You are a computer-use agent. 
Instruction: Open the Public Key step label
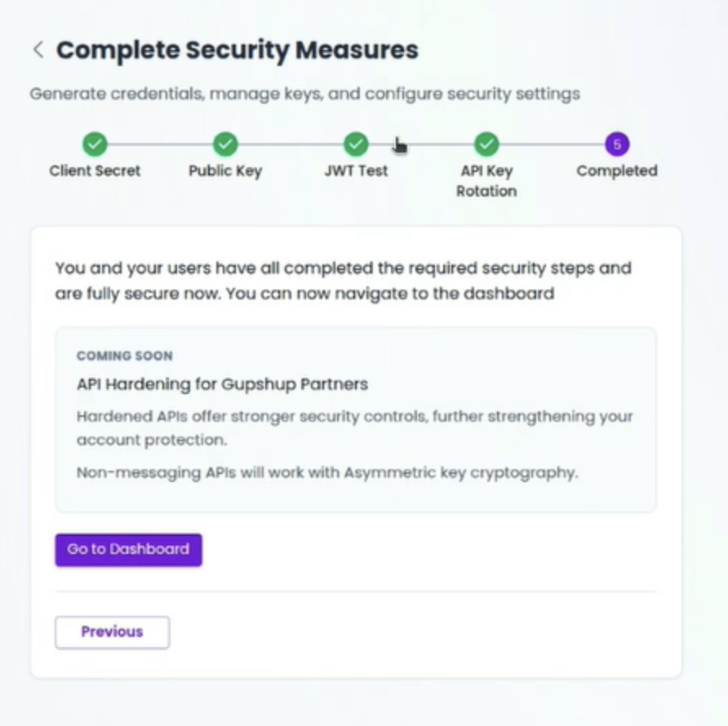[225, 171]
